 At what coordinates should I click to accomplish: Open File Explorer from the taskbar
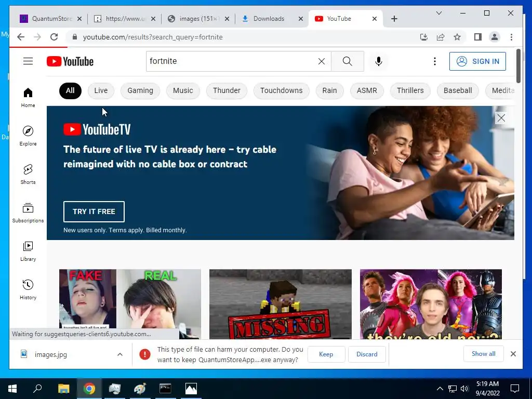(x=63, y=389)
